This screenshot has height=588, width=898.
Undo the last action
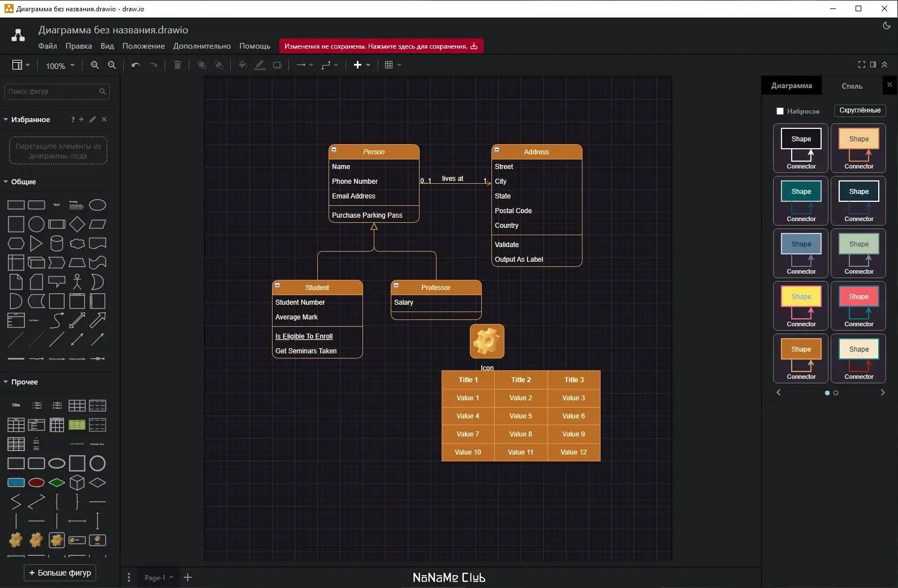136,65
